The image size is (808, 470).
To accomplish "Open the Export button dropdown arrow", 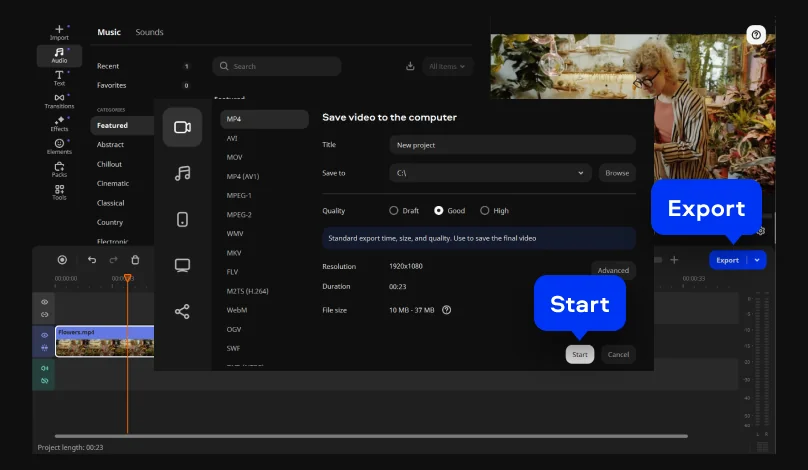I will click(757, 260).
